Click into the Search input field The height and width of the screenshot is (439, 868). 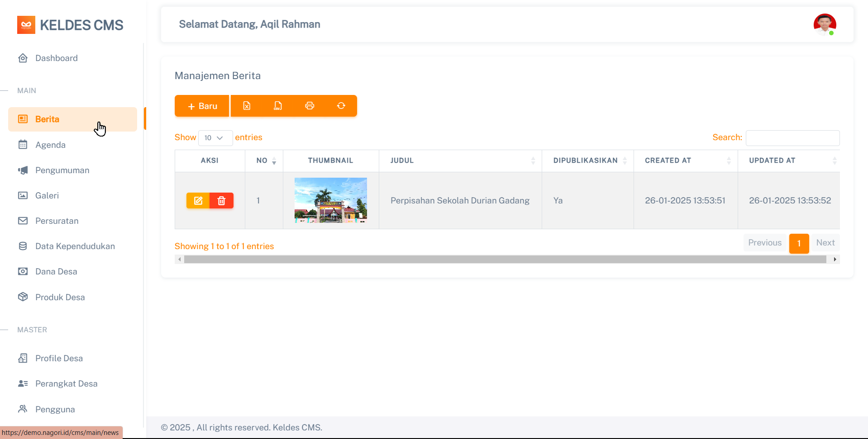[792, 138]
